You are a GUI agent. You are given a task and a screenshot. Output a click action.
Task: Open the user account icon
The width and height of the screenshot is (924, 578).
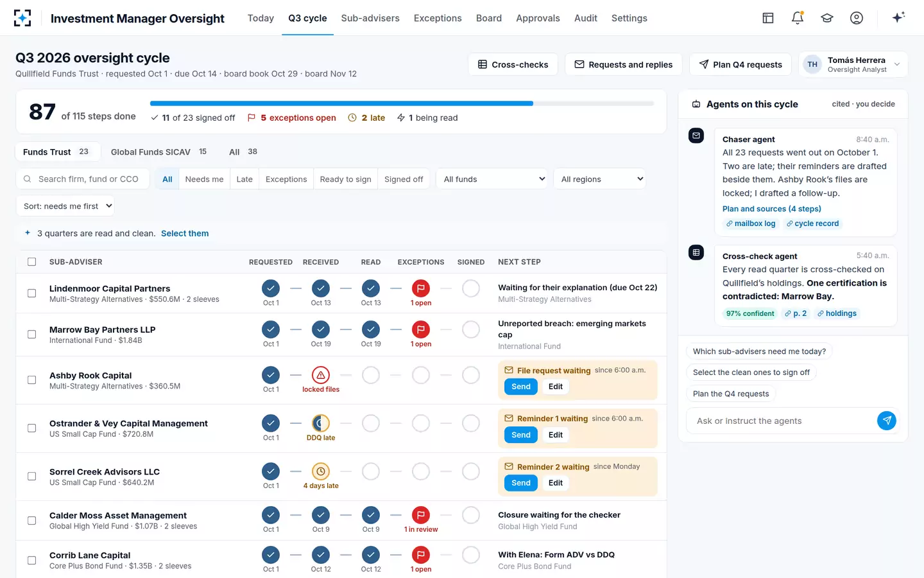(x=857, y=18)
